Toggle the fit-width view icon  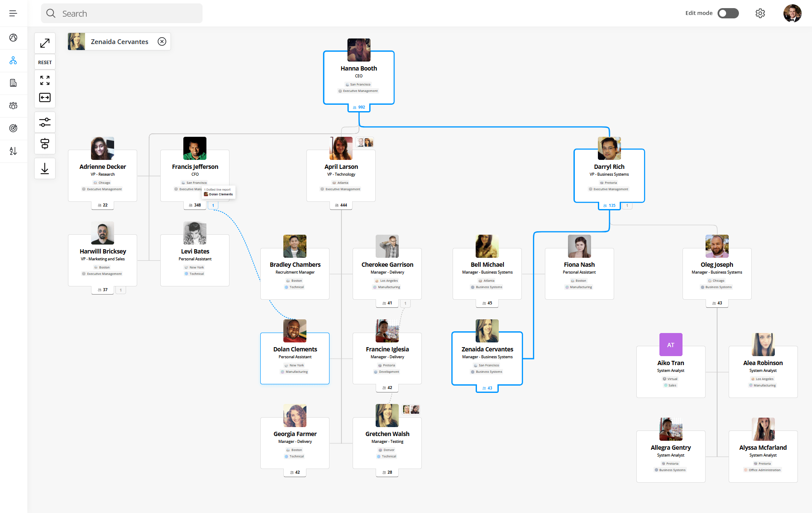click(45, 97)
